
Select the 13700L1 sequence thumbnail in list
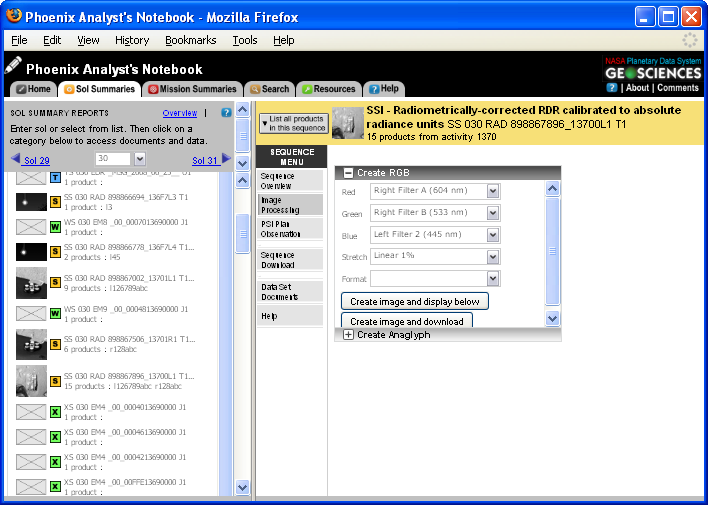coord(31,380)
